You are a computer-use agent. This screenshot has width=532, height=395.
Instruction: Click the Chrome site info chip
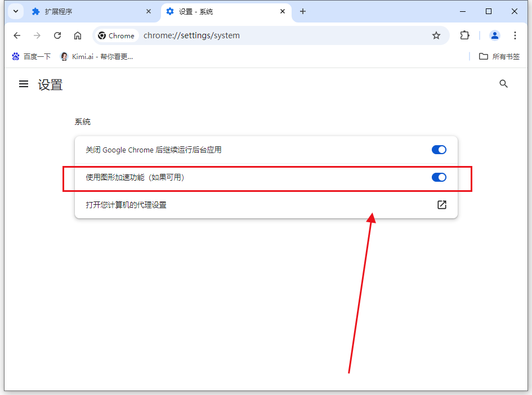tap(117, 35)
